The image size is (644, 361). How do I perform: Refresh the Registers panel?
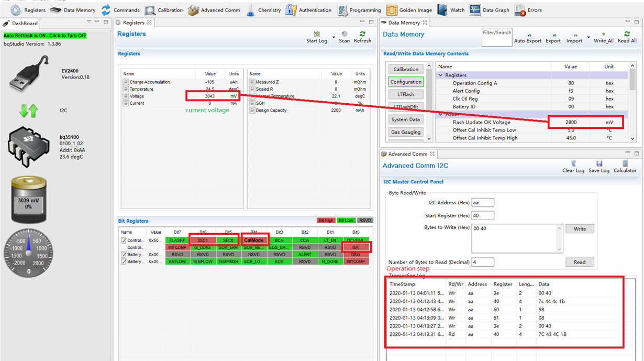tap(362, 37)
